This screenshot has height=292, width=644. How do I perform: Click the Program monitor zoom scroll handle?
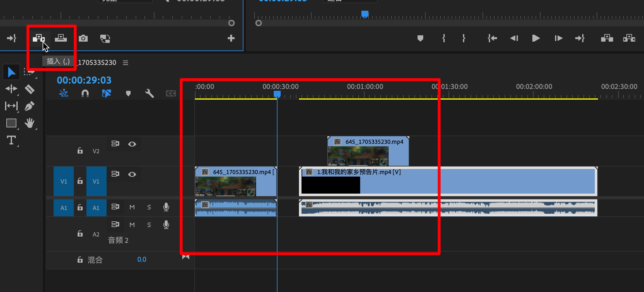pos(259,23)
